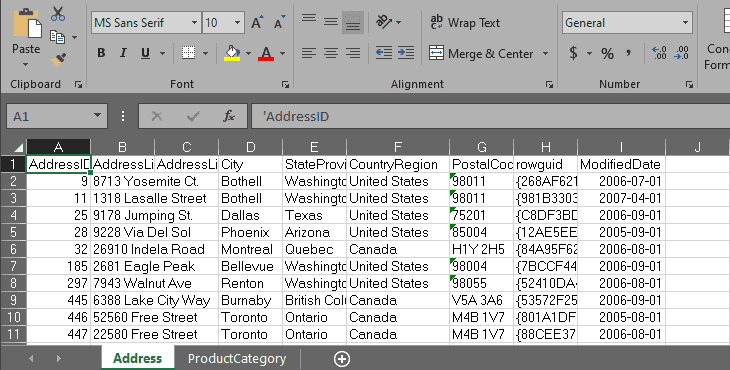Click the formula bar Enter checkmark
Image resolution: width=730 pixels, height=370 pixels.
(x=193, y=116)
